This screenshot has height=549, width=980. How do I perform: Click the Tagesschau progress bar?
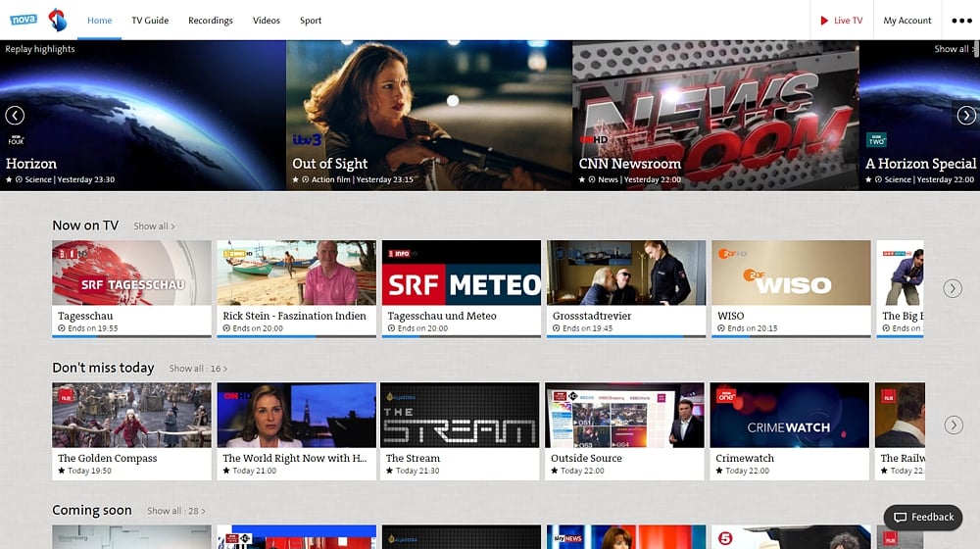click(x=132, y=336)
